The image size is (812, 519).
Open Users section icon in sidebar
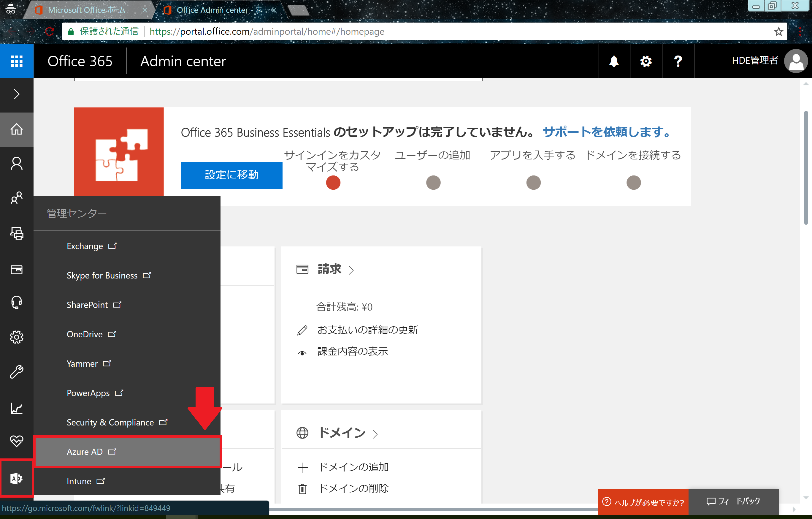[17, 164]
